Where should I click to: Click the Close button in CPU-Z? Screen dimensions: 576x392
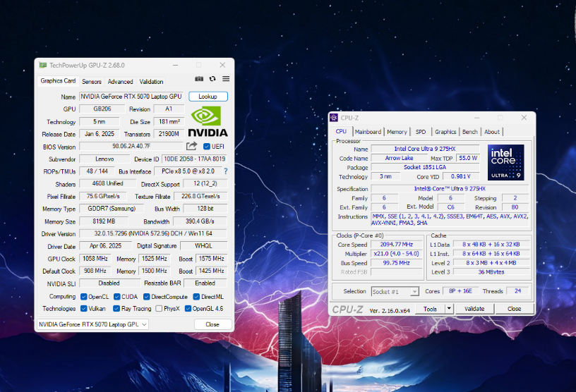[515, 309]
